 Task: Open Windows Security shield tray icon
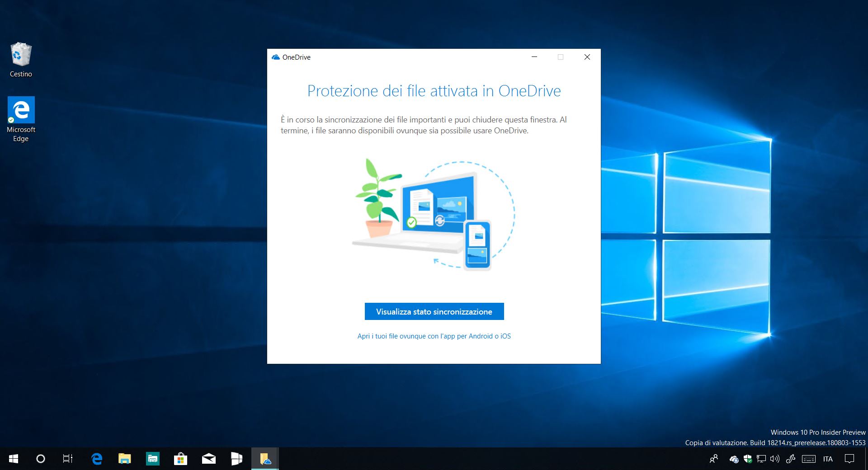point(748,459)
